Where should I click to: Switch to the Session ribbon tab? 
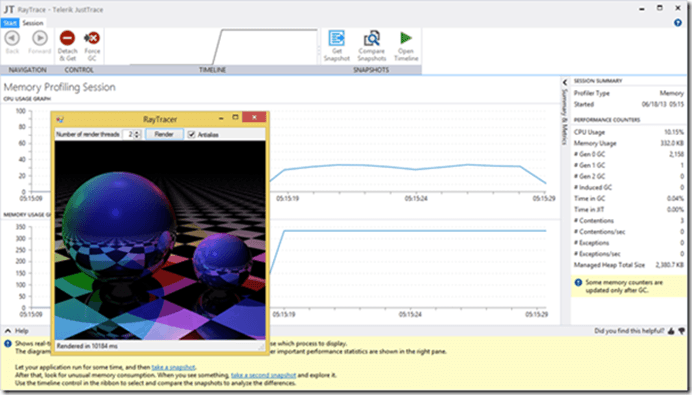(x=33, y=23)
